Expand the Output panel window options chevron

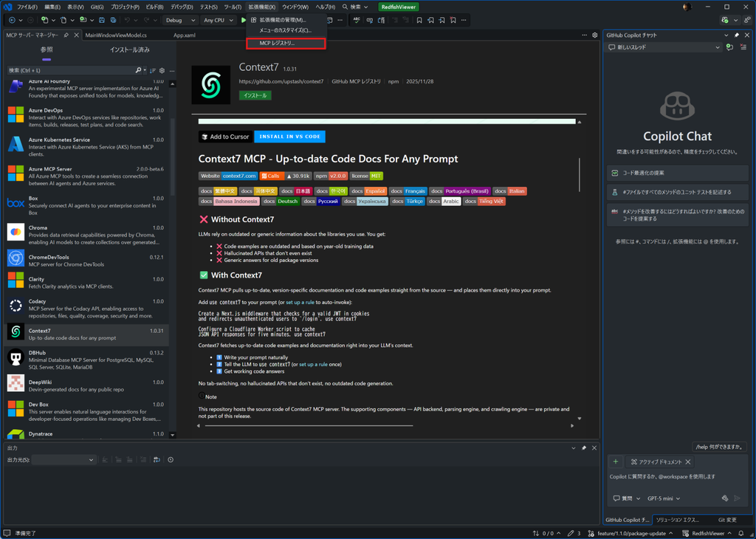(573, 448)
